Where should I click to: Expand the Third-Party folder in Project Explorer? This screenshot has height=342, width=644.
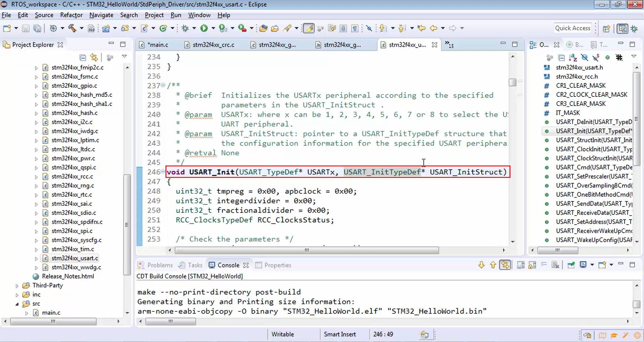[x=17, y=285]
